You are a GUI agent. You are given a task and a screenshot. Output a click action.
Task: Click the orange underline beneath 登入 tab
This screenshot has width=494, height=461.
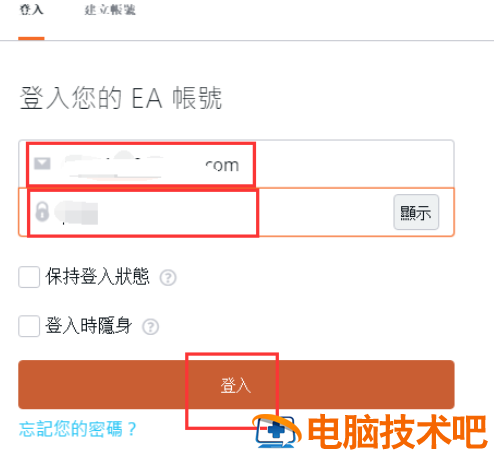point(31,39)
